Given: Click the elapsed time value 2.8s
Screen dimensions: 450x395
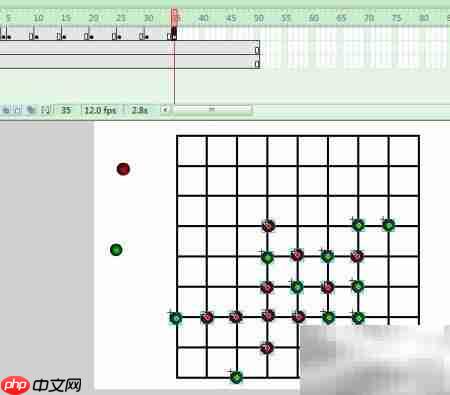Looking at the screenshot, I should pos(140,110).
